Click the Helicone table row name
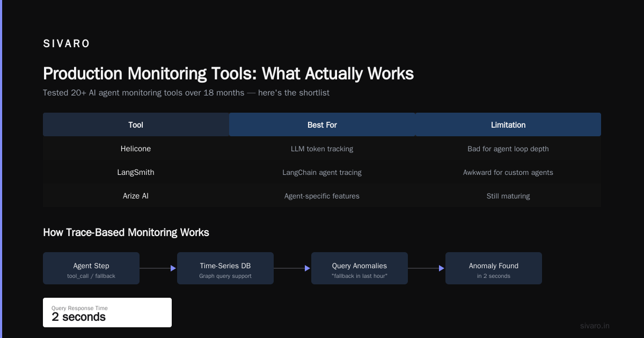This screenshot has height=338, width=644. (136, 149)
